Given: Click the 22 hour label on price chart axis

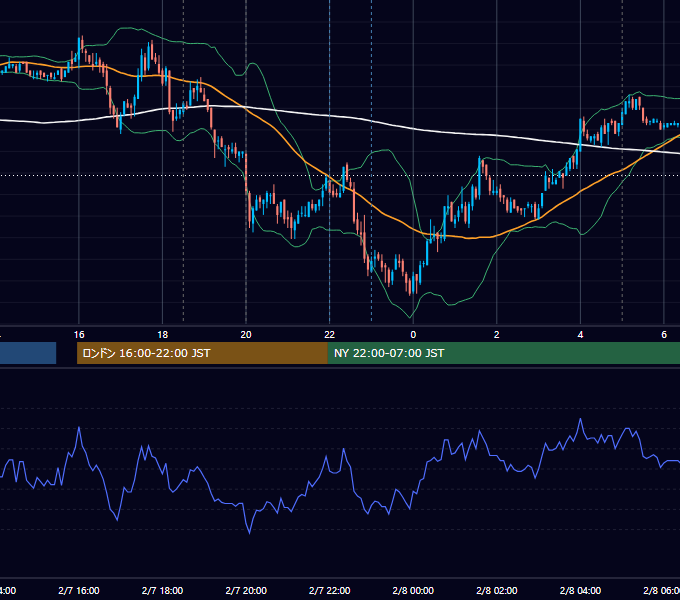Looking at the screenshot, I should [330, 335].
